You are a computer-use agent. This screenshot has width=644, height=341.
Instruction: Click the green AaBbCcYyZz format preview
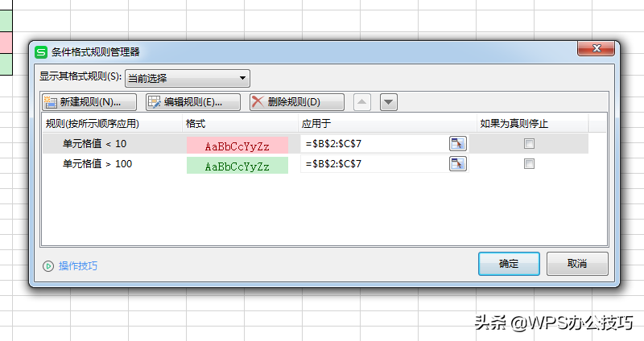click(237, 166)
